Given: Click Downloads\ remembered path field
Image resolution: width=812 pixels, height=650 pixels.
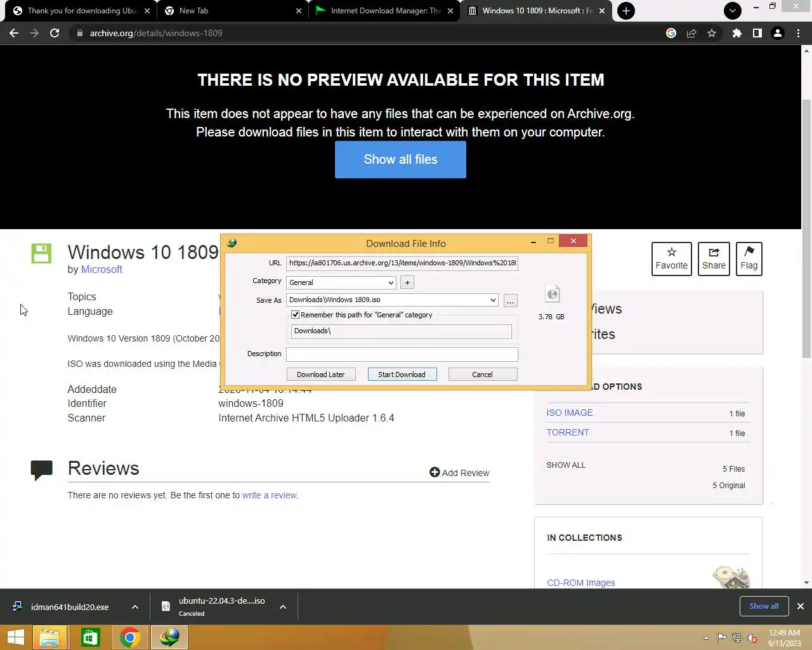Looking at the screenshot, I should tap(401, 331).
